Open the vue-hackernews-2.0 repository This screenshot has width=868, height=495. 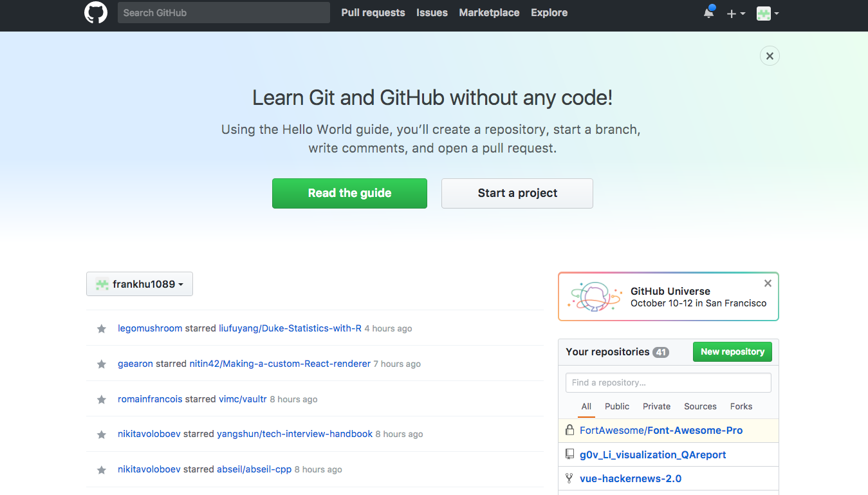(x=631, y=478)
